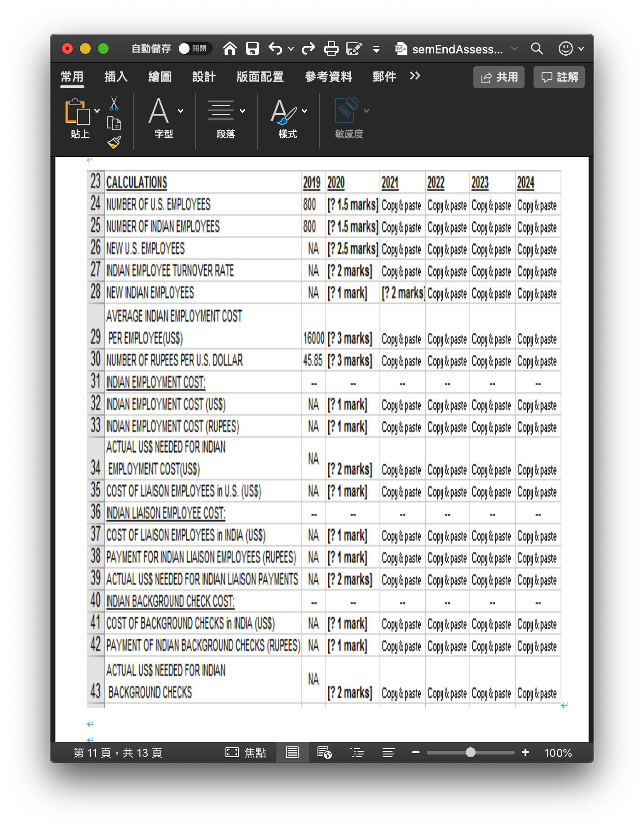Viewport: 644px width, 829px height.
Task: Click the Search magnifier icon
Action: coord(537,49)
